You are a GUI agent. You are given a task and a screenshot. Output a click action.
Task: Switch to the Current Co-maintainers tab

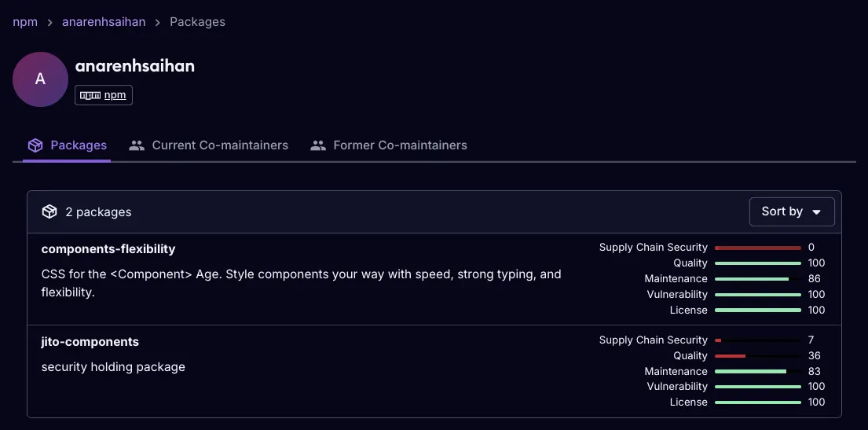point(220,145)
